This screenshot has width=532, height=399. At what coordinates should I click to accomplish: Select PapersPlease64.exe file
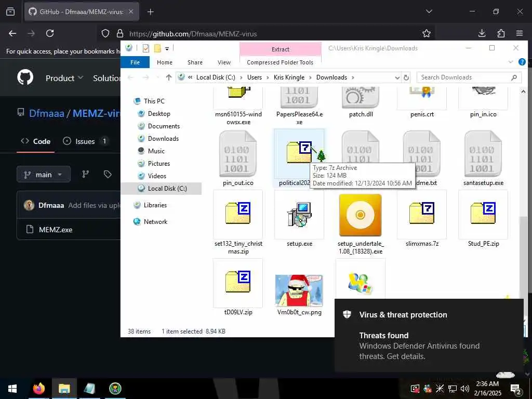point(299,106)
